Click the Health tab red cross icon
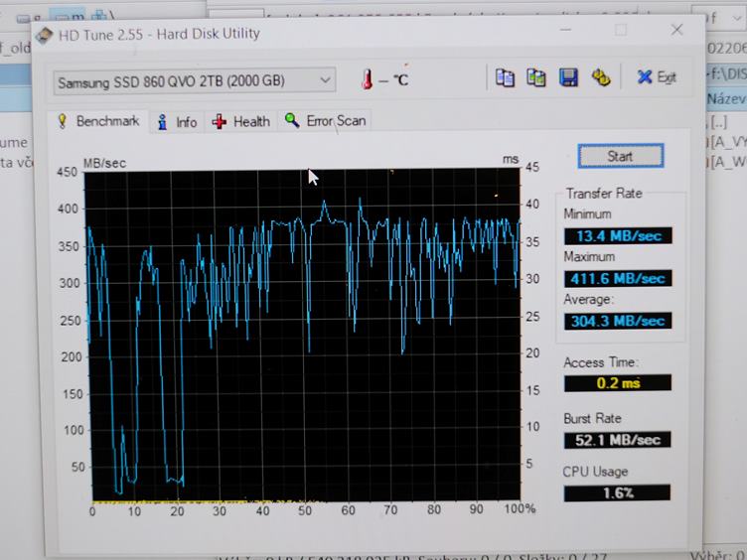Image resolution: width=747 pixels, height=560 pixels. click(x=220, y=122)
